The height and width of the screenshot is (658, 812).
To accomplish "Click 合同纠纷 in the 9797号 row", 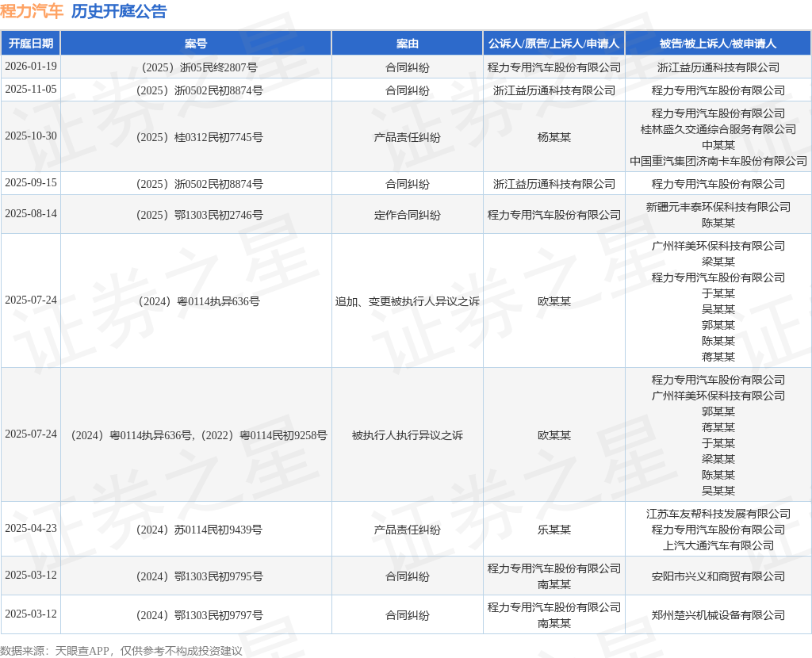I will pos(407,615).
